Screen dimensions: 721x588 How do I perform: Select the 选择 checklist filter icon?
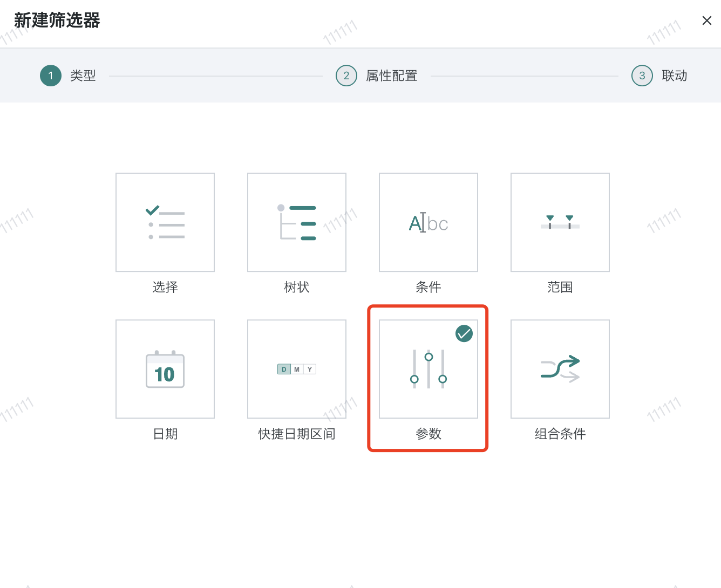[x=165, y=222]
